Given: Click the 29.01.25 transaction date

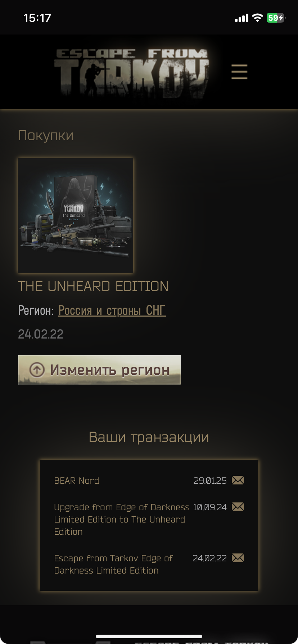Looking at the screenshot, I should [x=210, y=480].
